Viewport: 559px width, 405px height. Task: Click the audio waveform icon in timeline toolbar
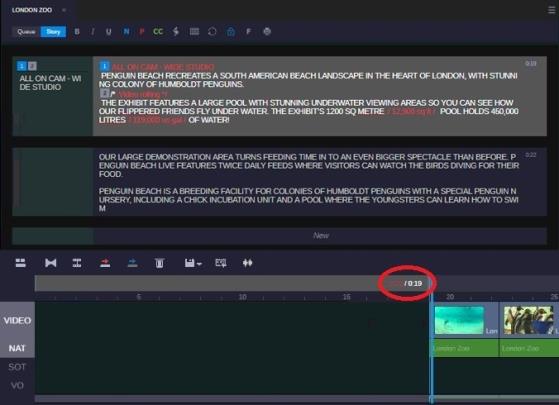click(x=247, y=263)
